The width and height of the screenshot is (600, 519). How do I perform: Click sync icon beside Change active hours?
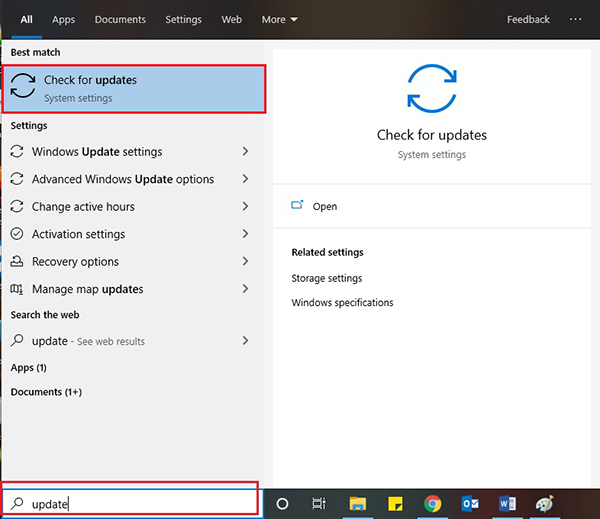17,206
